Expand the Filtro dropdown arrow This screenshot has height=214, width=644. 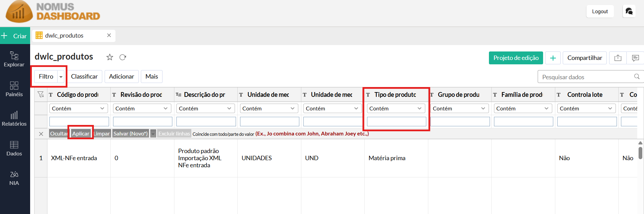tap(61, 77)
